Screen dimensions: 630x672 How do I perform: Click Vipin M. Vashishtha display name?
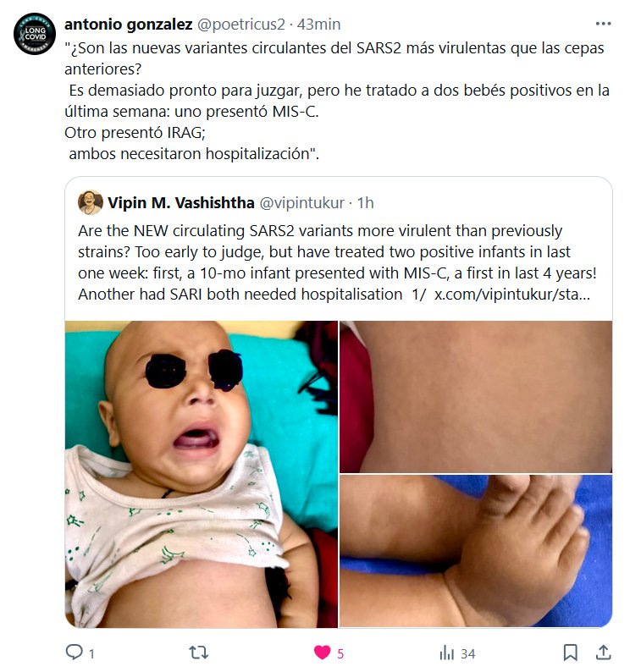click(181, 203)
